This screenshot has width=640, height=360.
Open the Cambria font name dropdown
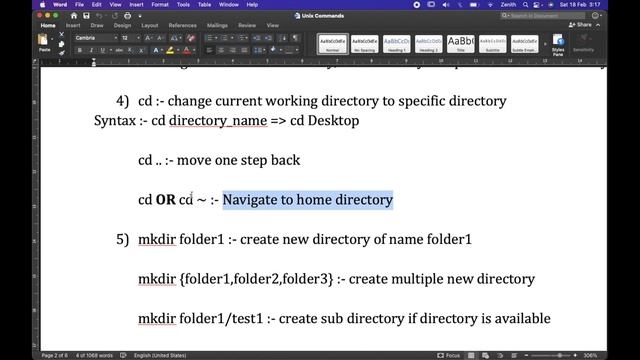[x=116, y=38]
